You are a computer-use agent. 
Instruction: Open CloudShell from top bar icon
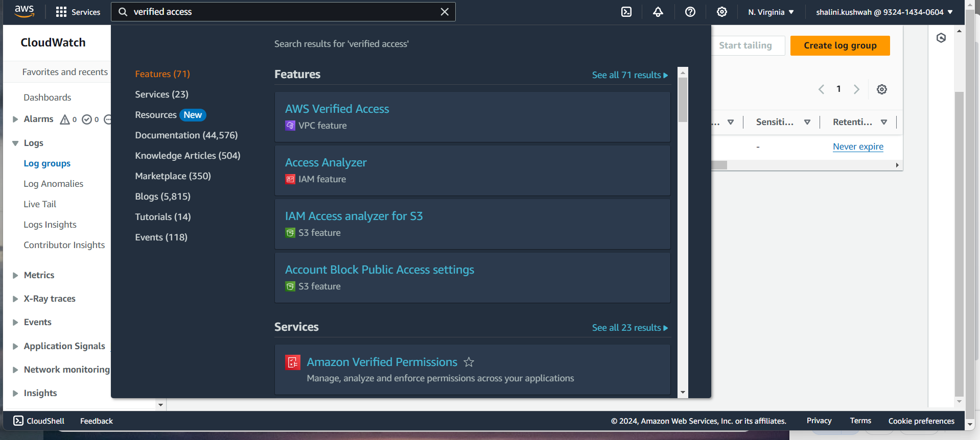pyautogui.click(x=626, y=12)
